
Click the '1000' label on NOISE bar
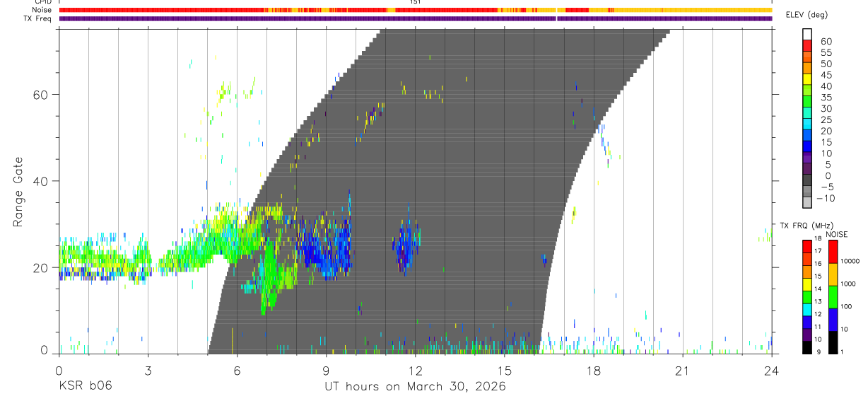click(x=849, y=284)
